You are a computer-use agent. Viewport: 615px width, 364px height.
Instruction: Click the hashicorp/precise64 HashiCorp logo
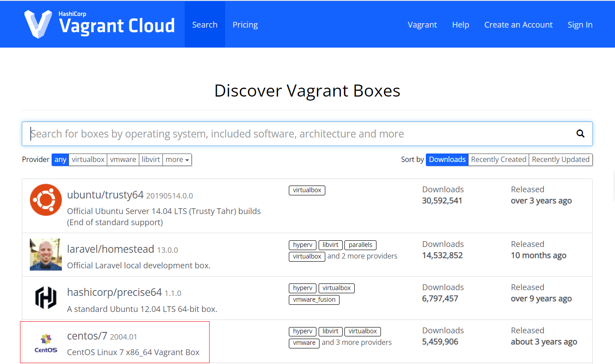coord(46,298)
